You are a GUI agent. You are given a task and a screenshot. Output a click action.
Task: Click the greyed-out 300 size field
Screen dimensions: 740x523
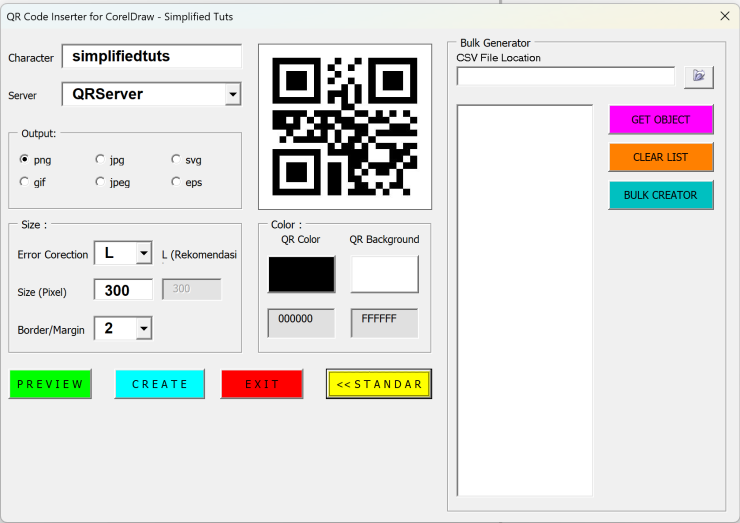(x=192, y=289)
